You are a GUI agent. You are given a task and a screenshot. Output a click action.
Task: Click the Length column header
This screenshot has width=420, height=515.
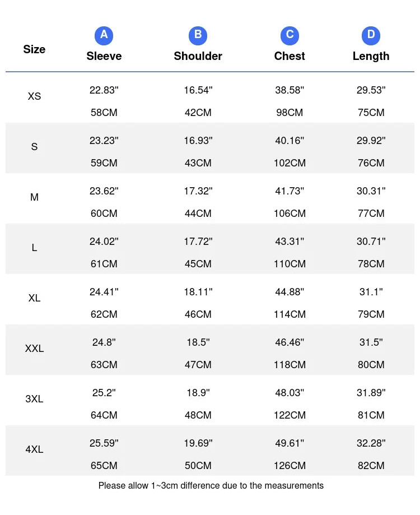pyautogui.click(x=371, y=56)
